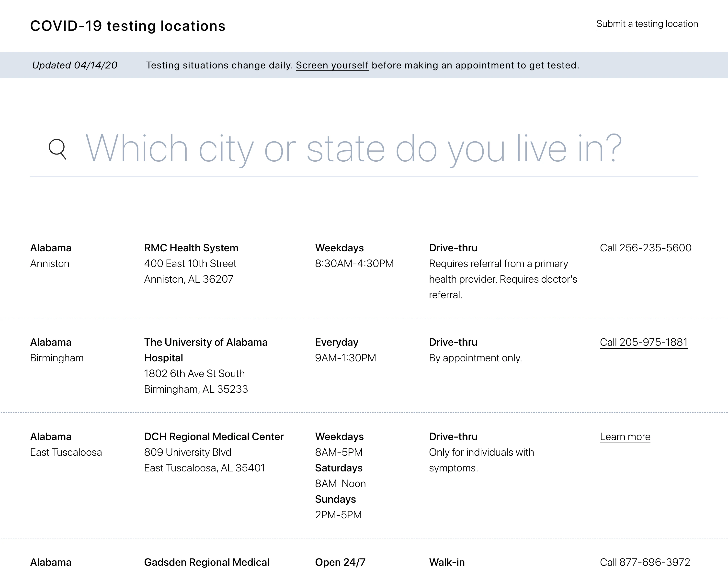Click Call 877-696-3972 for Gadsden Regional
The image size is (728, 568).
[x=645, y=562]
